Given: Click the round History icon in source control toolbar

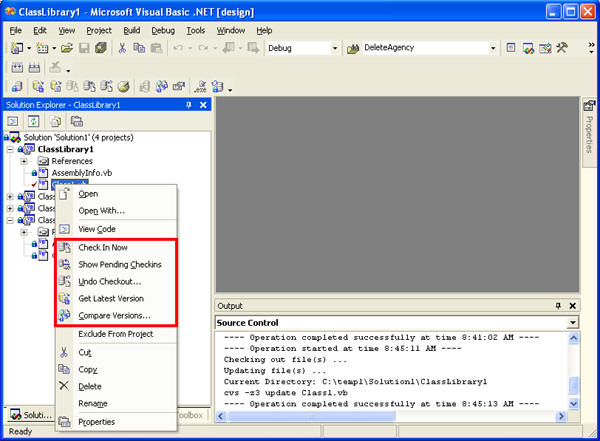Looking at the screenshot, I should pyautogui.click(x=123, y=87).
